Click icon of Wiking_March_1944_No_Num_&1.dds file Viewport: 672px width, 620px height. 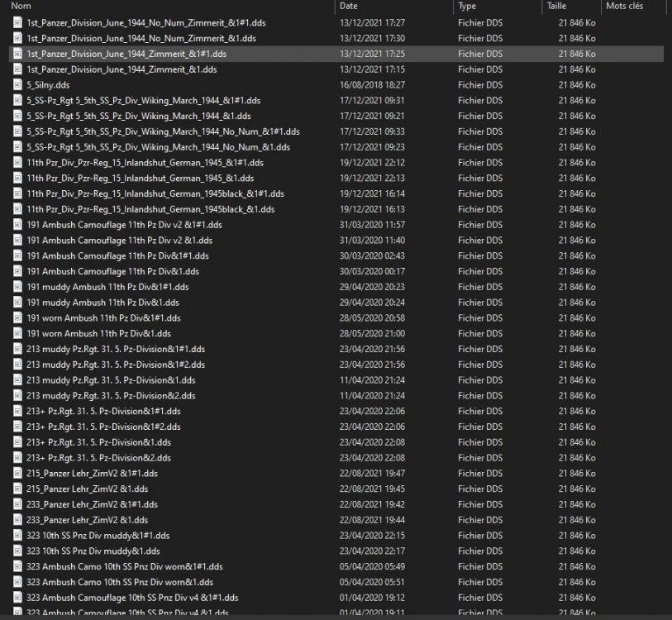pyautogui.click(x=17, y=147)
